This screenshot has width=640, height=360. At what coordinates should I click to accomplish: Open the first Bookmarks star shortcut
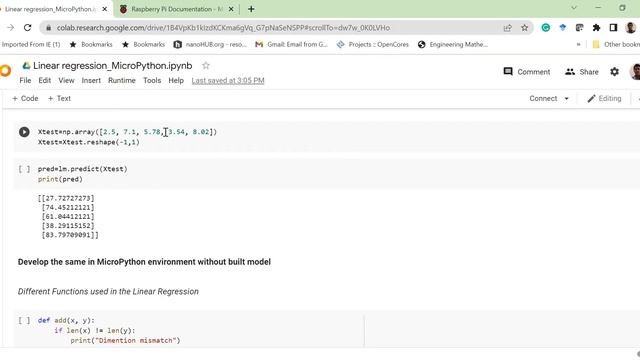[x=91, y=44]
